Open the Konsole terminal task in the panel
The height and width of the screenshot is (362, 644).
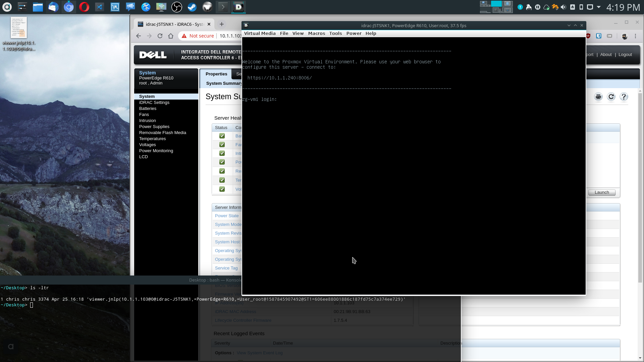click(x=223, y=7)
